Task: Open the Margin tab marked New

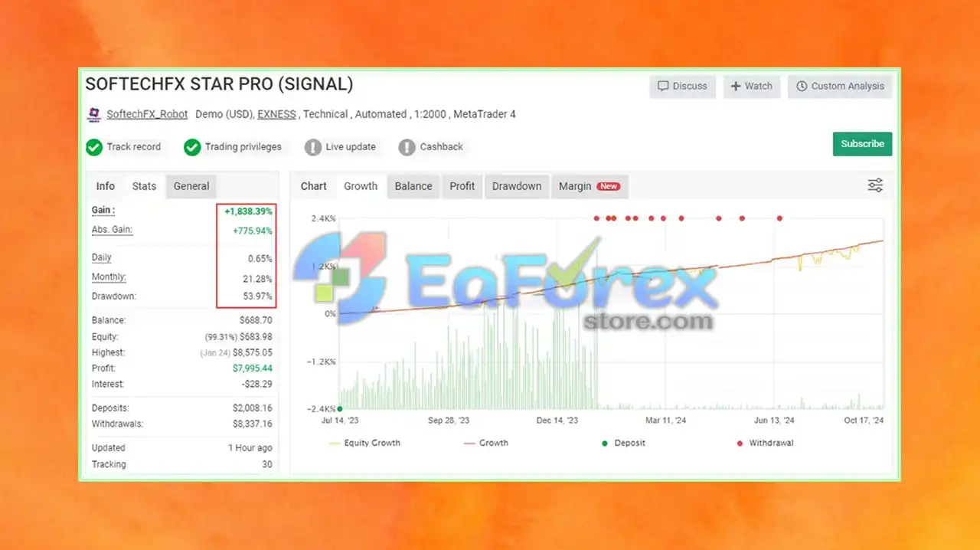Action: [589, 186]
